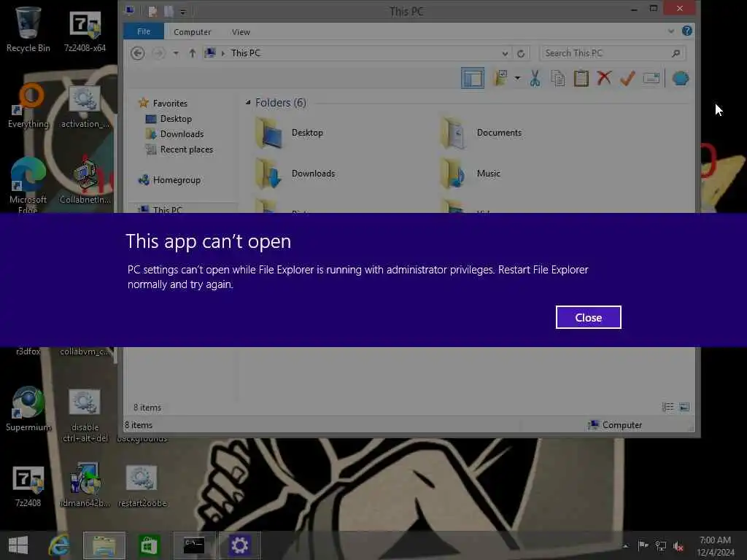Select the Downloads folder in Folders list
The image size is (747, 560).
[x=295, y=174]
